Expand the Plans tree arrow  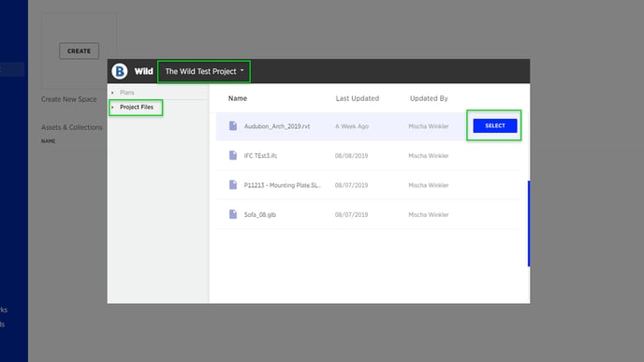[112, 93]
